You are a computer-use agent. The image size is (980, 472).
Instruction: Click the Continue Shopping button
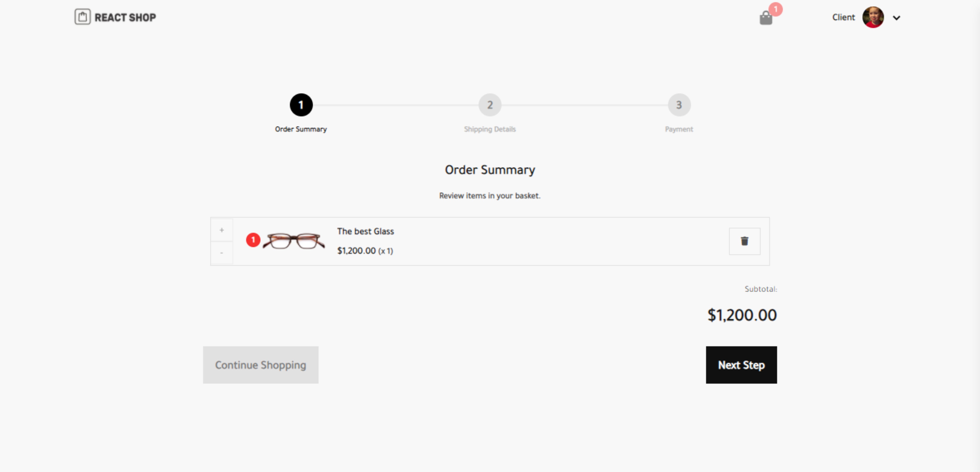[261, 365]
